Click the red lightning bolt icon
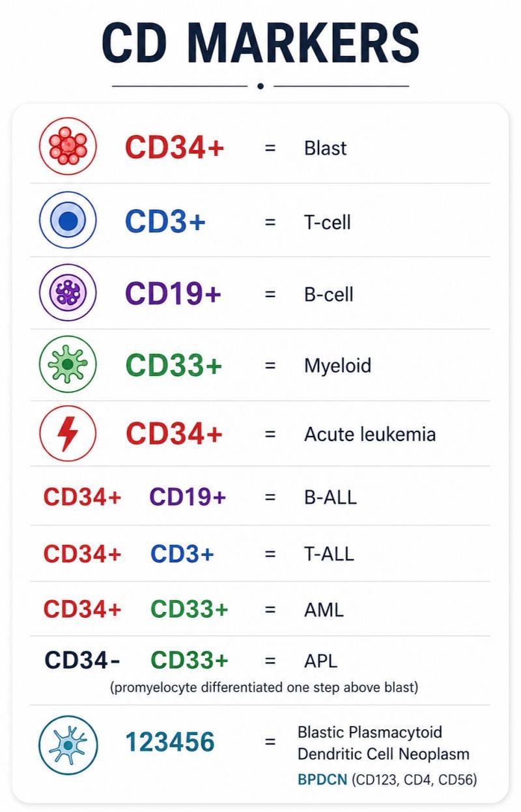 coord(68,433)
